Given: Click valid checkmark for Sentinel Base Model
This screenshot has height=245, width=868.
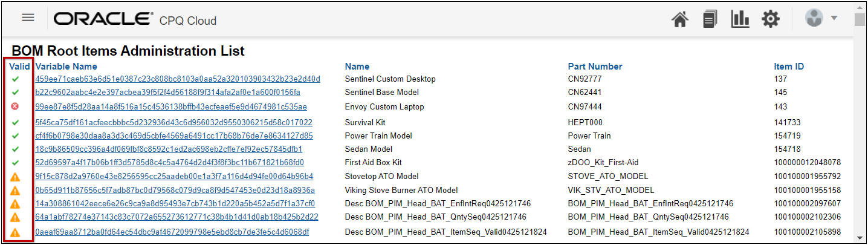Looking at the screenshot, I should [x=16, y=93].
